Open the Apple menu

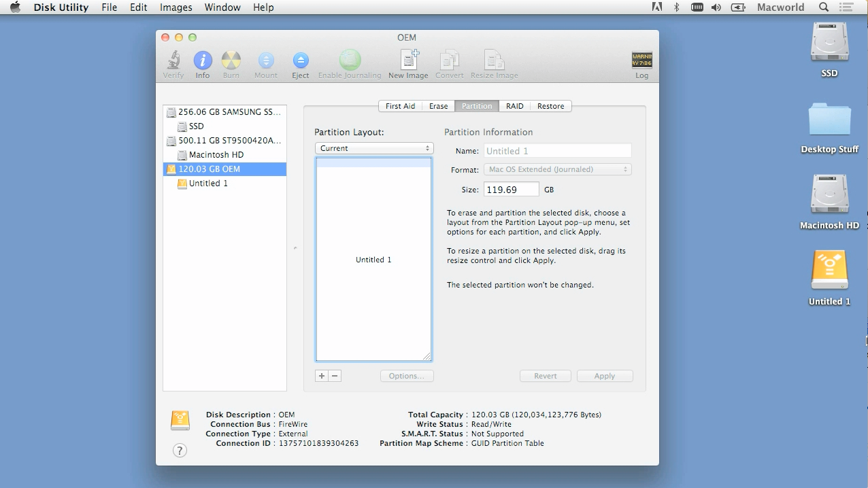pyautogui.click(x=15, y=7)
